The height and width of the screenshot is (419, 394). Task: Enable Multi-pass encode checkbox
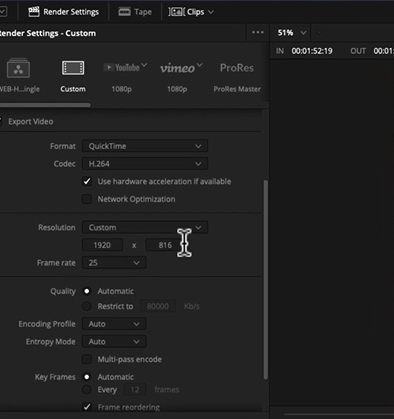[x=87, y=359]
